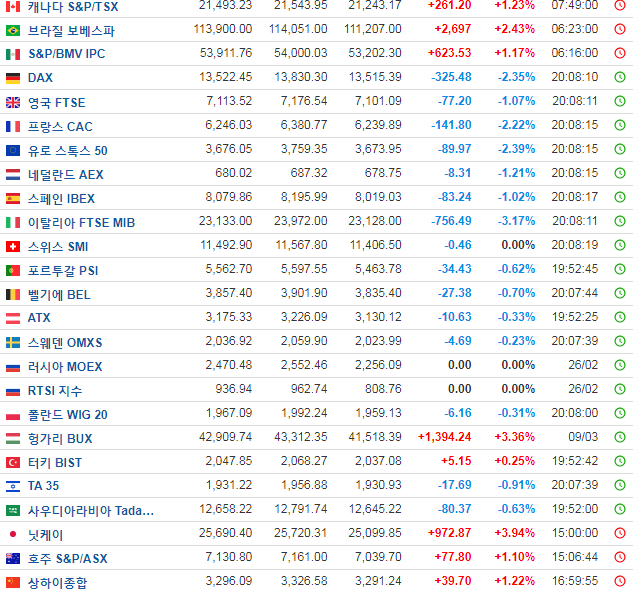Click the green clock icon in DAX row

[620, 77]
